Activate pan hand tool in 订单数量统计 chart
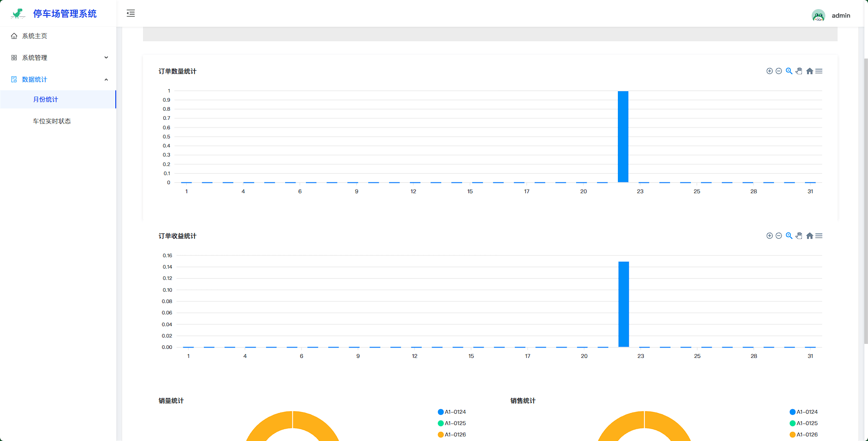 (799, 71)
